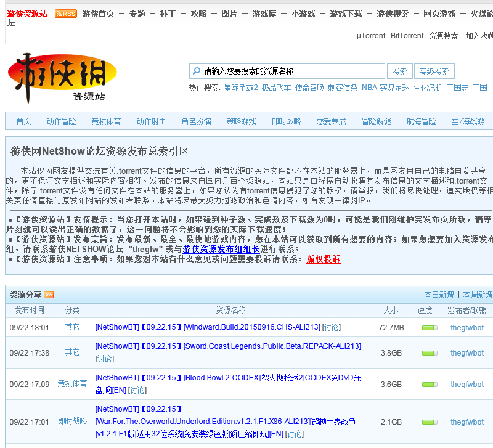Screen dimensions: 493x448
Task: Open thegfwbot publisher in 2.1GB row
Action: coord(467,422)
